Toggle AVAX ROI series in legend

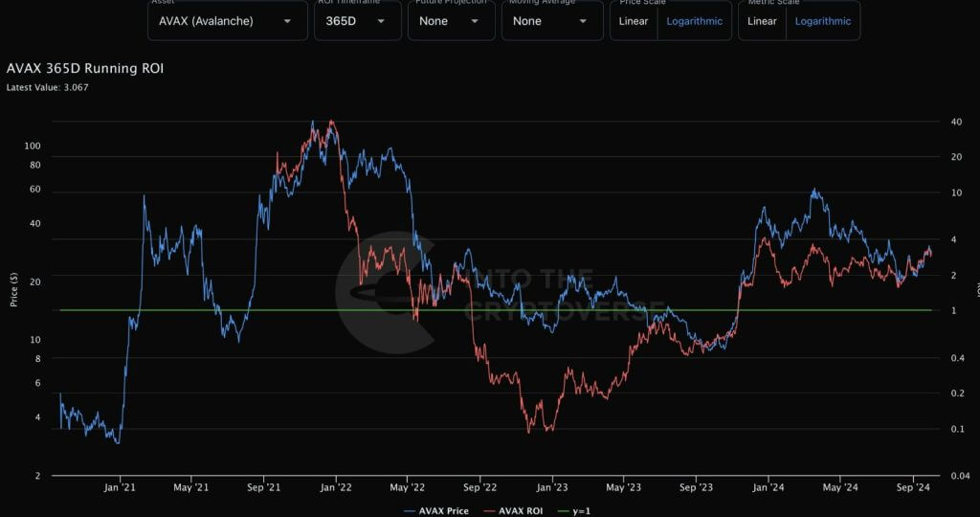coord(514,510)
